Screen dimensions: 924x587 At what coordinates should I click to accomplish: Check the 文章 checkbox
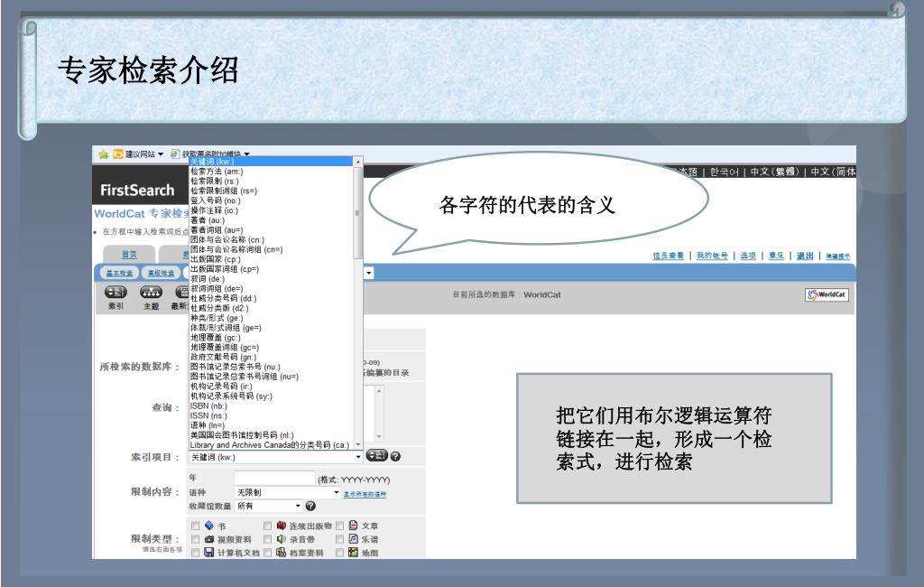click(339, 526)
